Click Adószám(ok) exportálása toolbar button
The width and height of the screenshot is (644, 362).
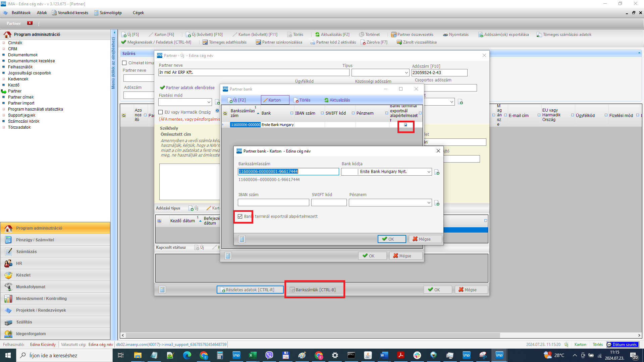(x=503, y=35)
